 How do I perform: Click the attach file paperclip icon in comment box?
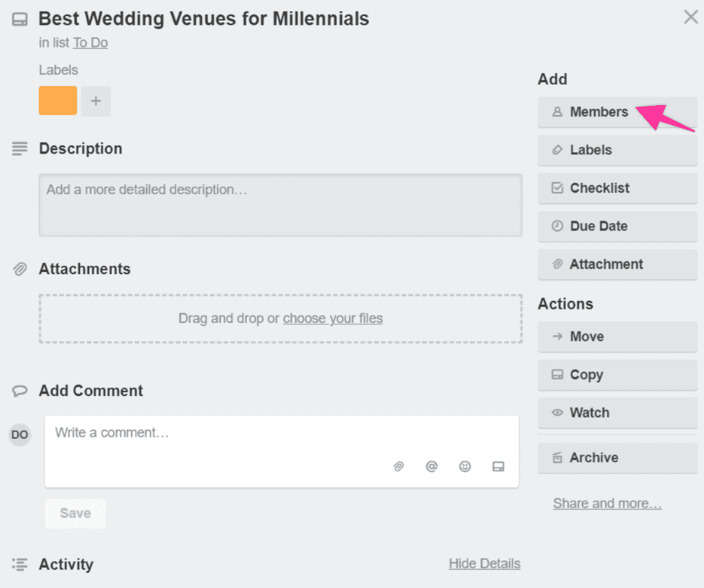tap(398, 466)
